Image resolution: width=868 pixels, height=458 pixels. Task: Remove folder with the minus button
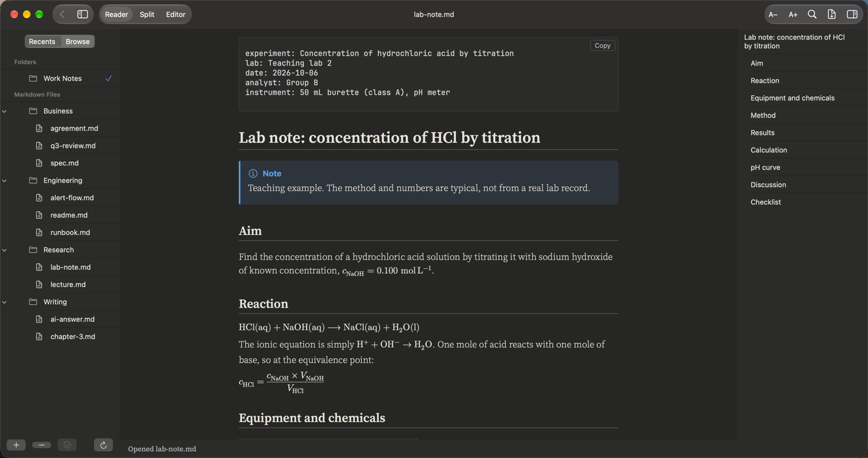[x=42, y=445]
